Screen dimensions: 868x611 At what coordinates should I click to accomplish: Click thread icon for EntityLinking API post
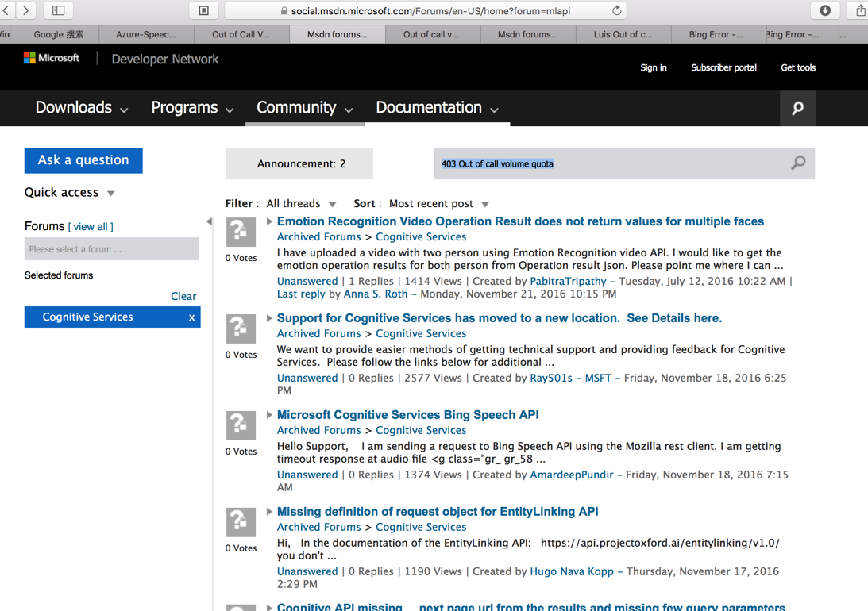click(241, 522)
